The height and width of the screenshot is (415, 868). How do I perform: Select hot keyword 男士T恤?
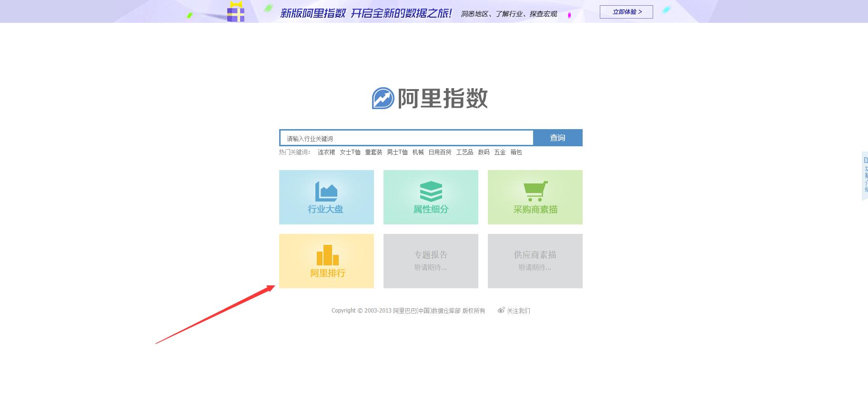pyautogui.click(x=397, y=152)
